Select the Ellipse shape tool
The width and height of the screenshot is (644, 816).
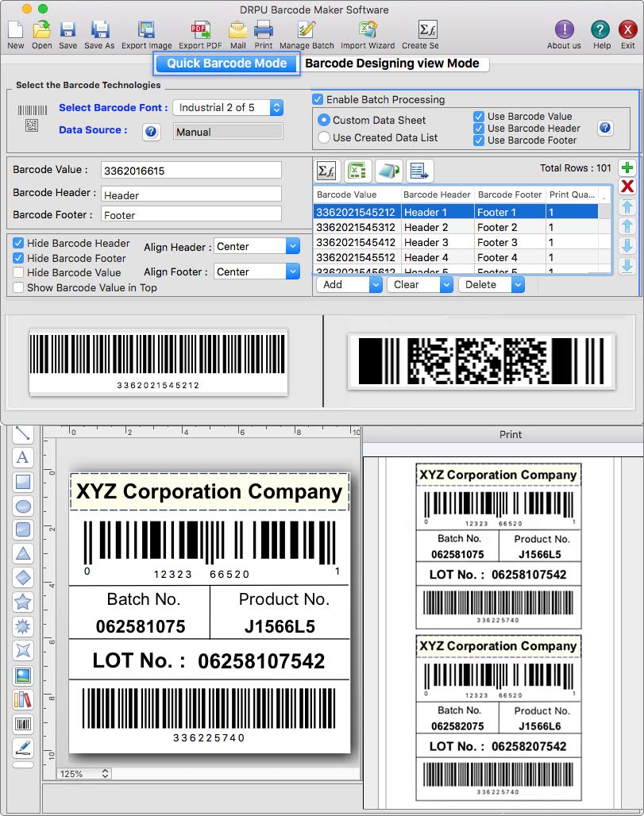[x=23, y=506]
